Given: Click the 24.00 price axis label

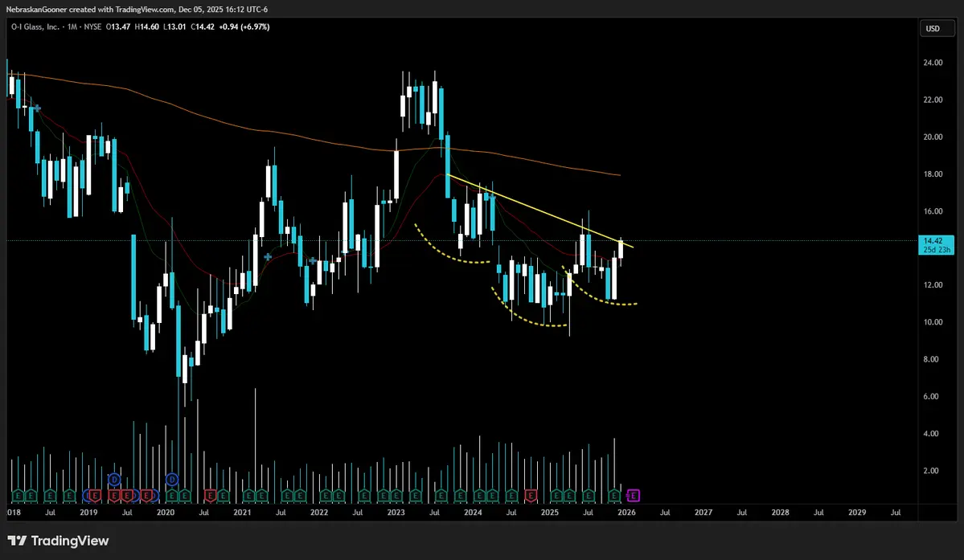Looking at the screenshot, I should (x=933, y=63).
